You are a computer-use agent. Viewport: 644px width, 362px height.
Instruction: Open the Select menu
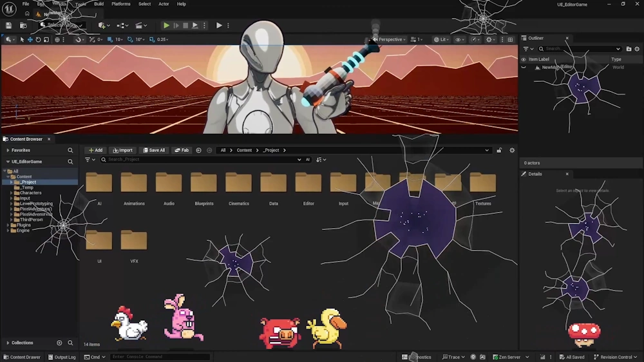click(x=144, y=4)
